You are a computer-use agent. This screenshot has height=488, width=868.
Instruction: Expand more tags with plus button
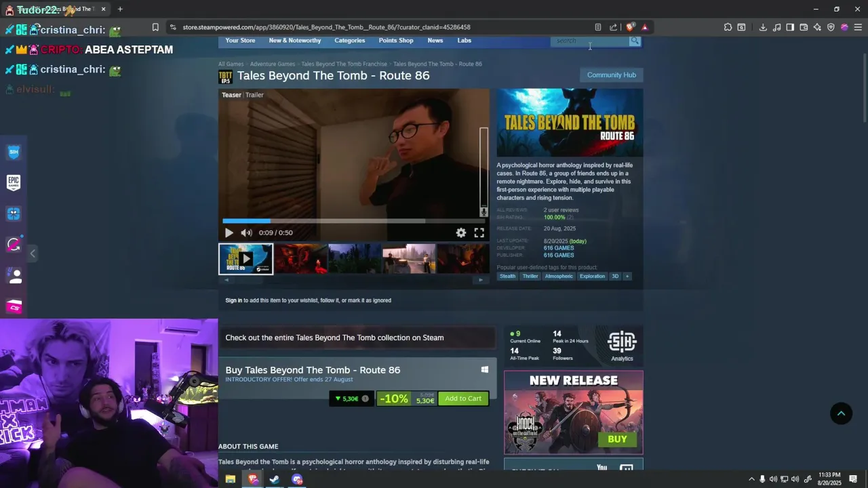(627, 277)
